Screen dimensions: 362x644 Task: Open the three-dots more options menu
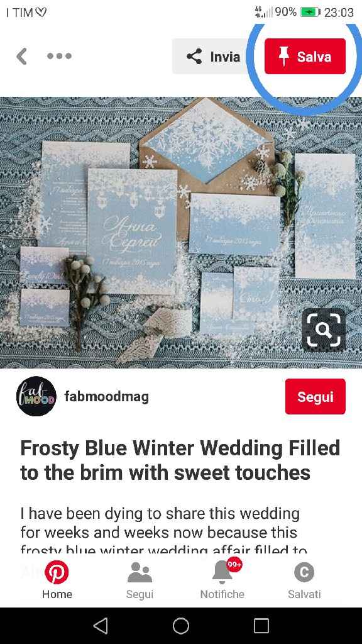pyautogui.click(x=60, y=56)
